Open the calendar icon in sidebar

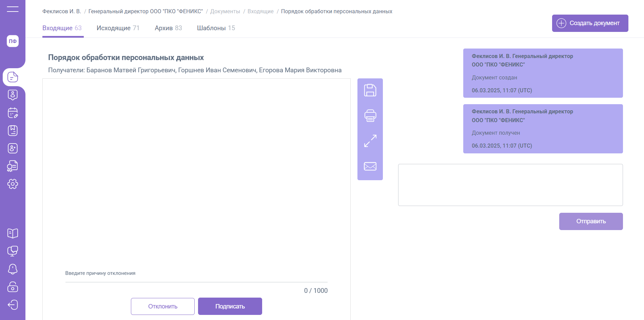tap(13, 113)
